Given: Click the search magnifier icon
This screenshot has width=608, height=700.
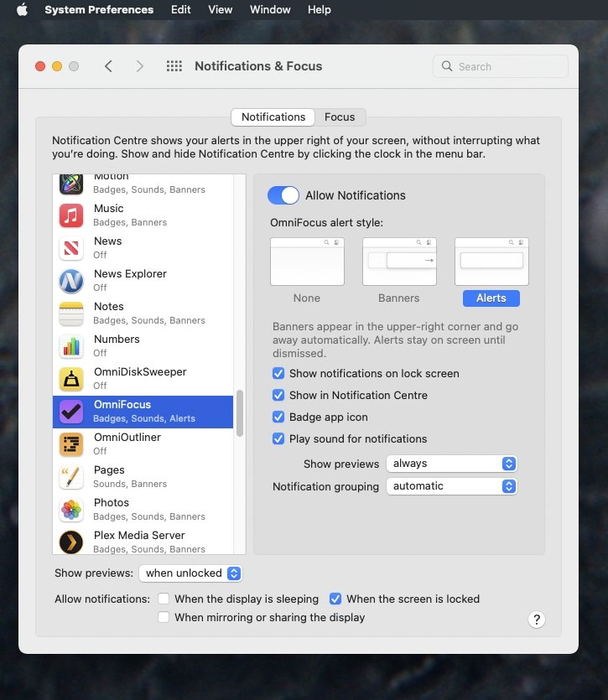Looking at the screenshot, I should [x=447, y=66].
